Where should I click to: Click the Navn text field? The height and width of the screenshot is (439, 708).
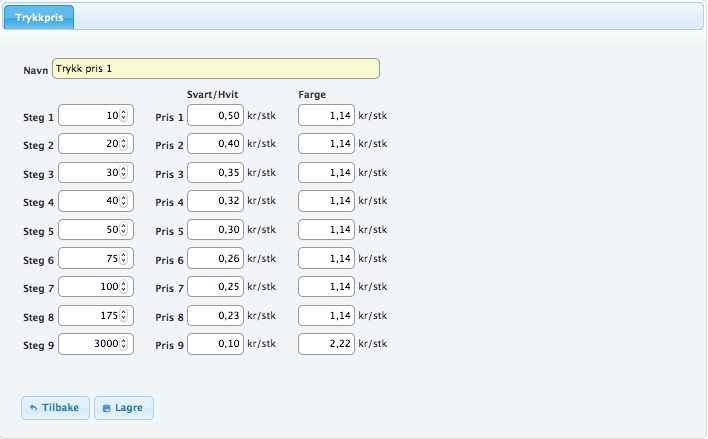coord(215,69)
